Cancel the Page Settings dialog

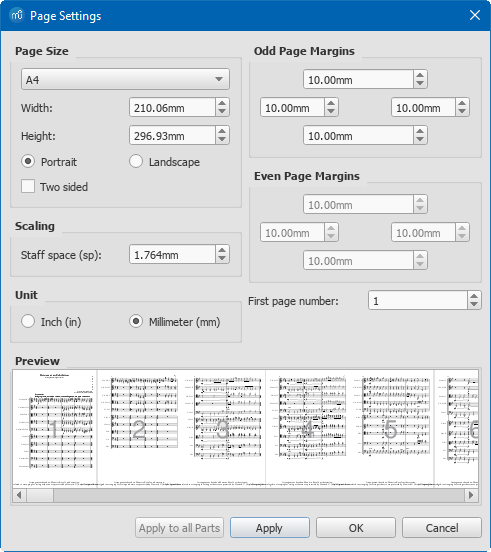coord(442,528)
